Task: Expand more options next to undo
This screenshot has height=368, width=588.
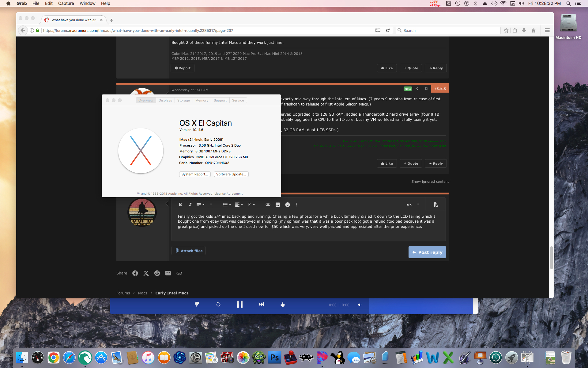Action: 418,205
